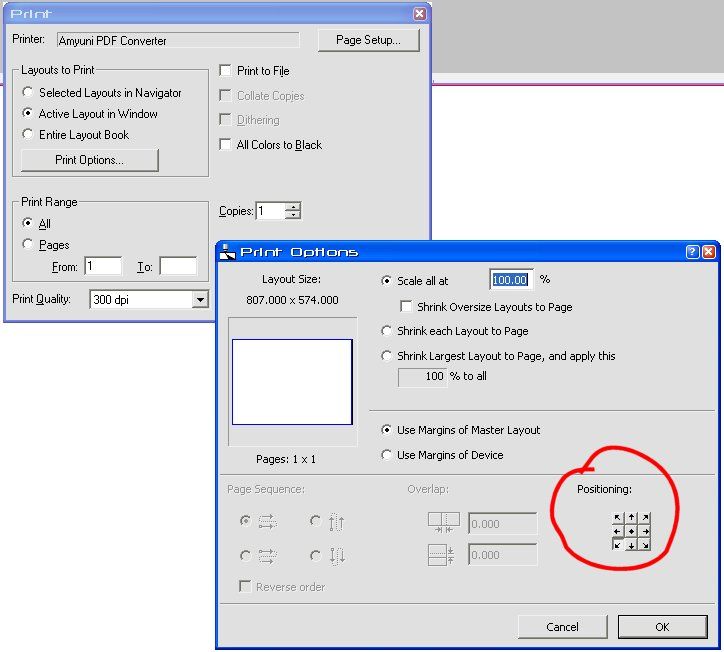Viewport: 724px width, 652px height.
Task: Set positioning to top-center up arrow
Action: click(x=631, y=518)
